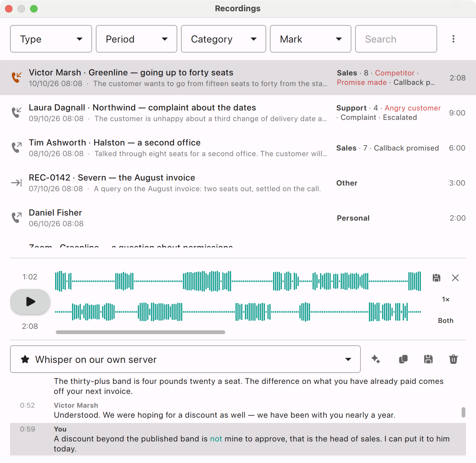Play the recording
Image resolution: width=476 pixels, height=463 pixels.
[x=30, y=302]
